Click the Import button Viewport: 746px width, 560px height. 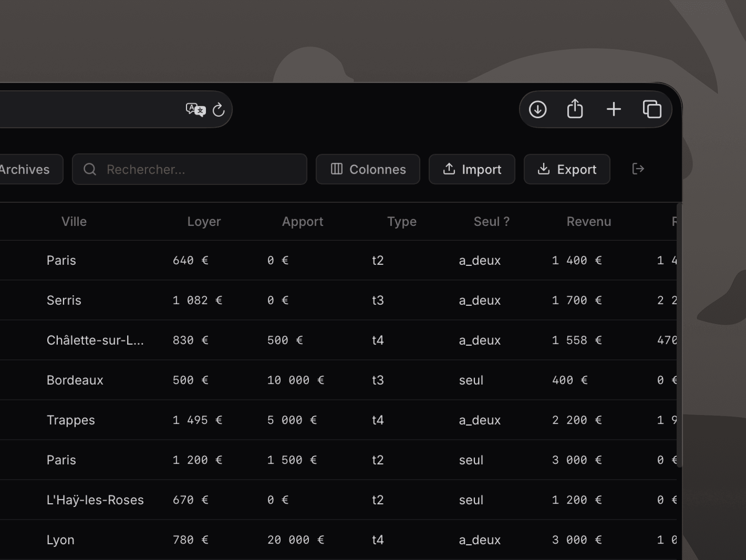pyautogui.click(x=472, y=169)
